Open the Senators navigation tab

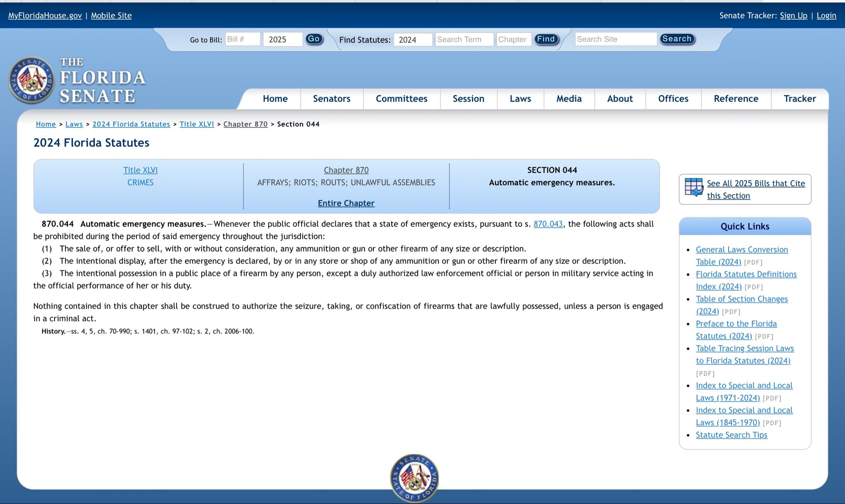click(331, 99)
